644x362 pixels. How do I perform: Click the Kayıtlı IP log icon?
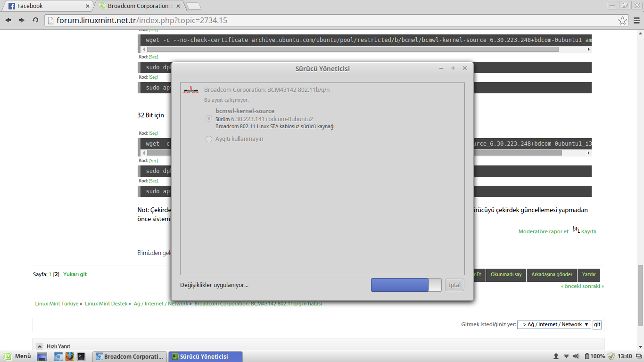tap(576, 230)
